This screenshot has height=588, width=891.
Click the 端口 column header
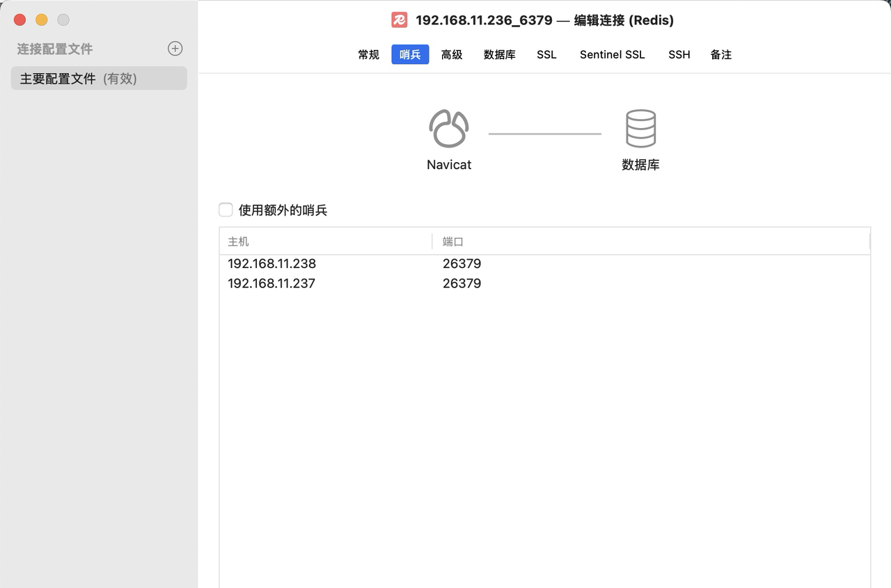(x=452, y=241)
